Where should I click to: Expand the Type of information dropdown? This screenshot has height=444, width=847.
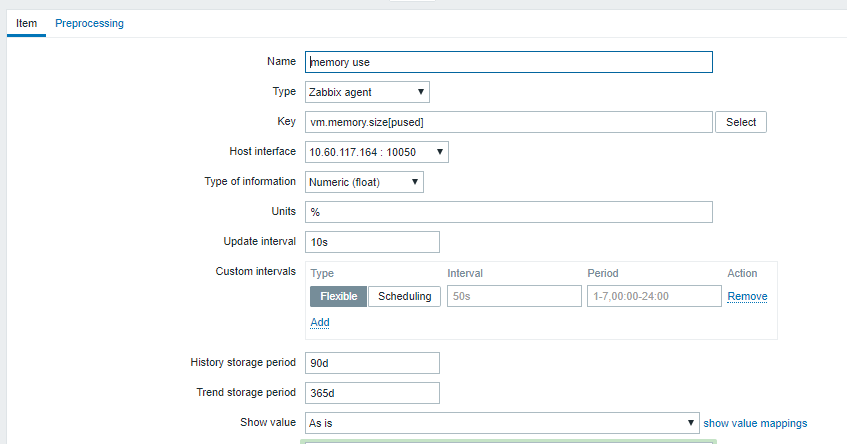(364, 182)
